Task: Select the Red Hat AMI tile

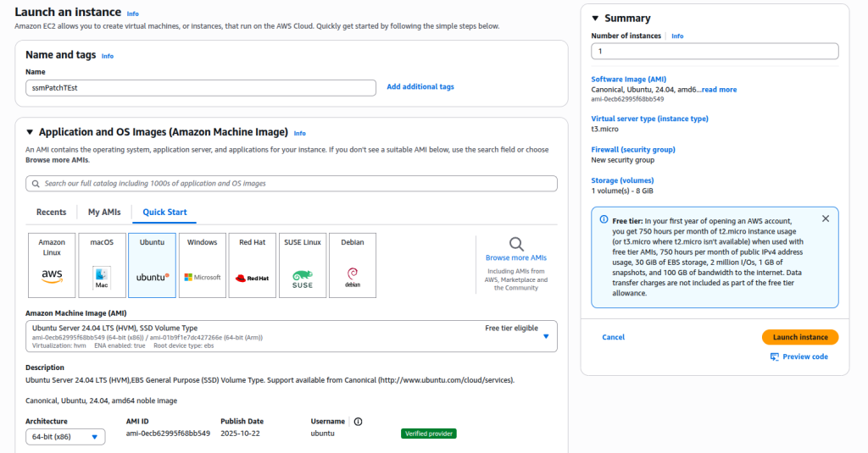Action: (253, 266)
